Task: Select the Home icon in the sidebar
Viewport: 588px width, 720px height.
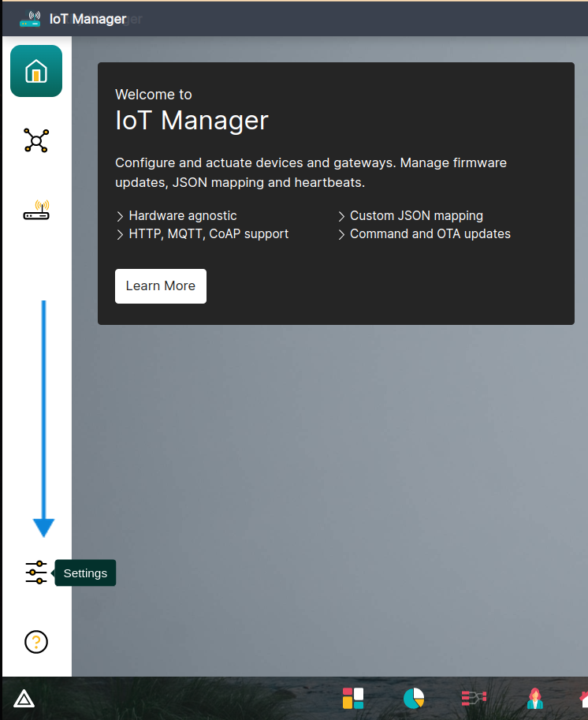Action: point(35,71)
